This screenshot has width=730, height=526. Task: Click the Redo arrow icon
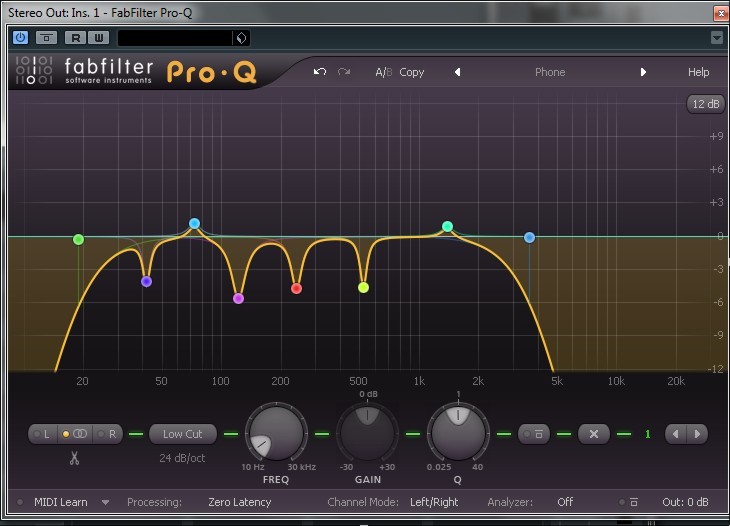pos(344,72)
